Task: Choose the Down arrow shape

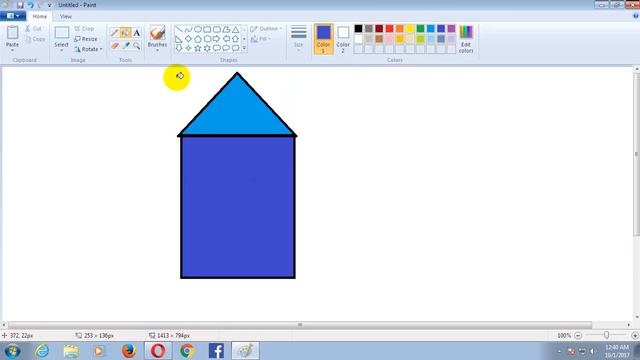Action: (179, 48)
